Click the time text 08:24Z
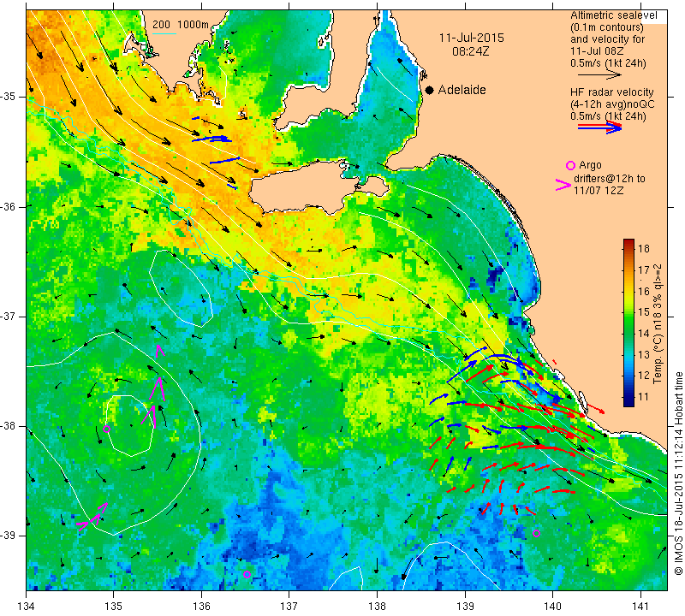This screenshot has width=685, height=616. click(x=470, y=51)
